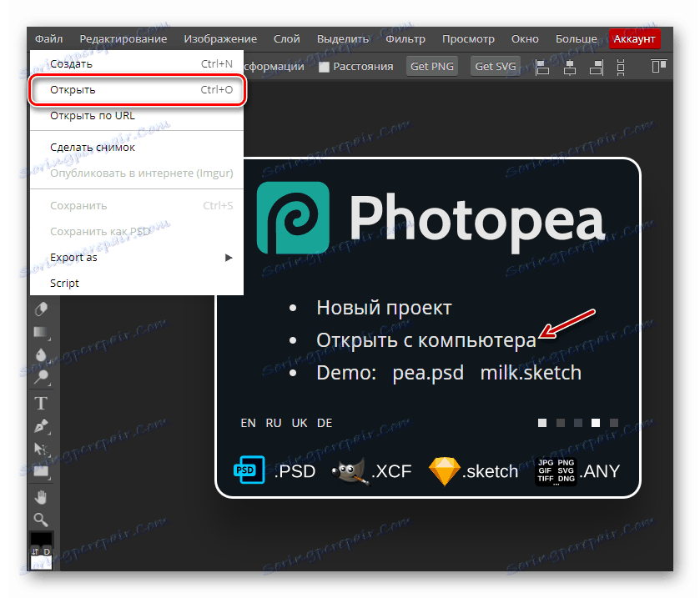Click the align top edges icon
Image resolution: width=700 pixels, height=598 pixels.
click(658, 66)
